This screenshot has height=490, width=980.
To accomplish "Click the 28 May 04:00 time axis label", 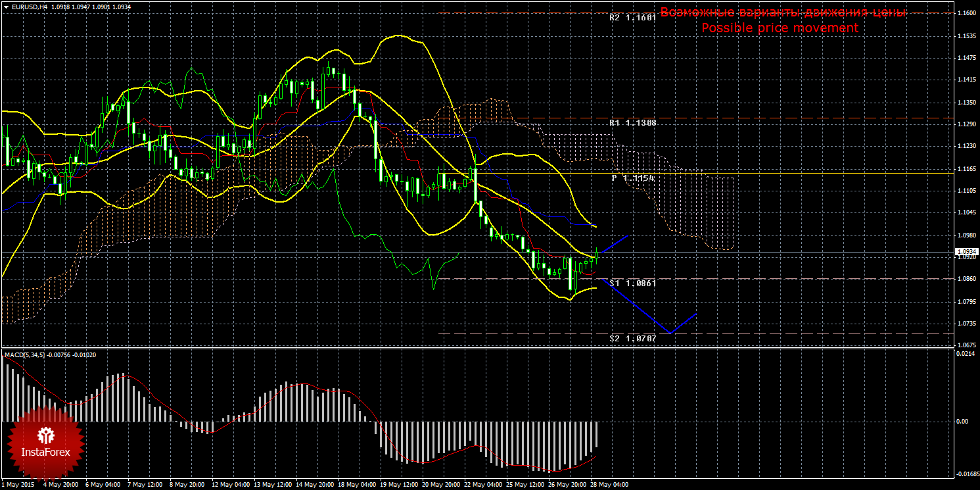I will coord(609,485).
